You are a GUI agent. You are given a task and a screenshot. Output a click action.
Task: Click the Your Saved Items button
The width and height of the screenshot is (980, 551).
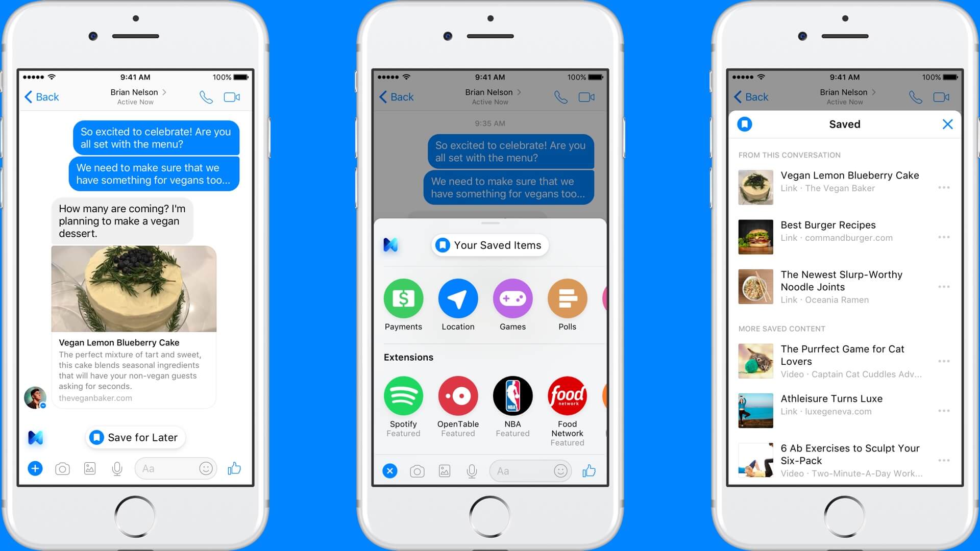(x=488, y=244)
